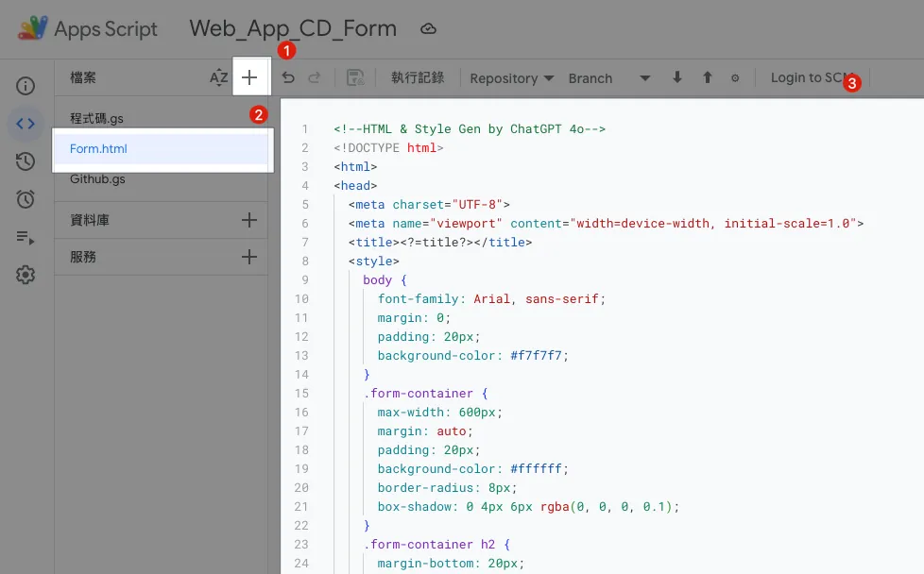Screen dimensions: 924x574
Task: Add a library with the plus icon
Action: (x=249, y=220)
